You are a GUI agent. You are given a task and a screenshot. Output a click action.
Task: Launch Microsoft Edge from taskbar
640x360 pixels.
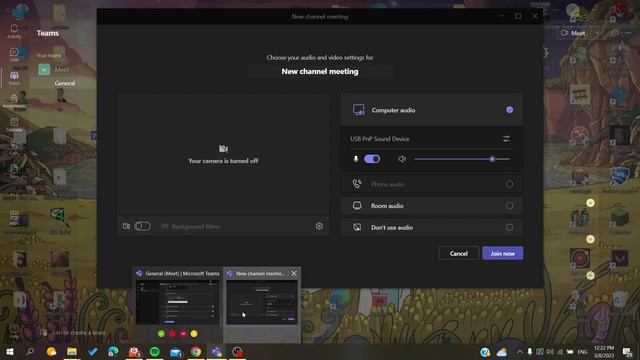coord(113,351)
